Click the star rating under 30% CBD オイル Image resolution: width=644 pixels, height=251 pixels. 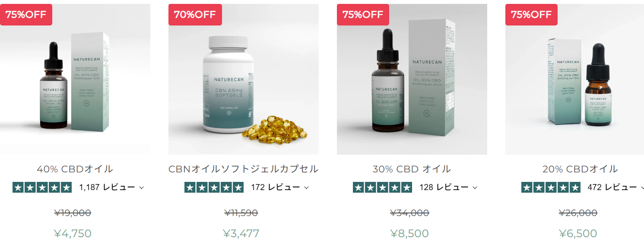point(382,187)
